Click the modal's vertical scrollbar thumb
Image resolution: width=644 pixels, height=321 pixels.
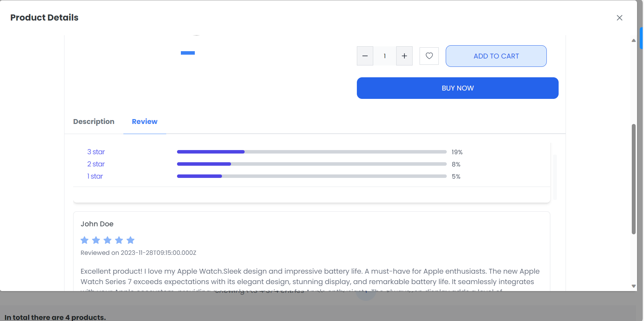click(x=634, y=179)
